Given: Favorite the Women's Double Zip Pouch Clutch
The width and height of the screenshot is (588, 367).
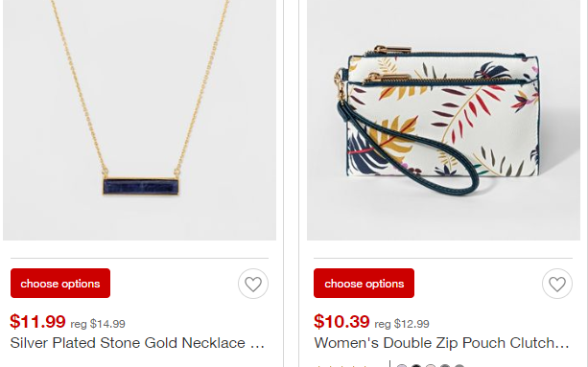Looking at the screenshot, I should click(x=557, y=284).
